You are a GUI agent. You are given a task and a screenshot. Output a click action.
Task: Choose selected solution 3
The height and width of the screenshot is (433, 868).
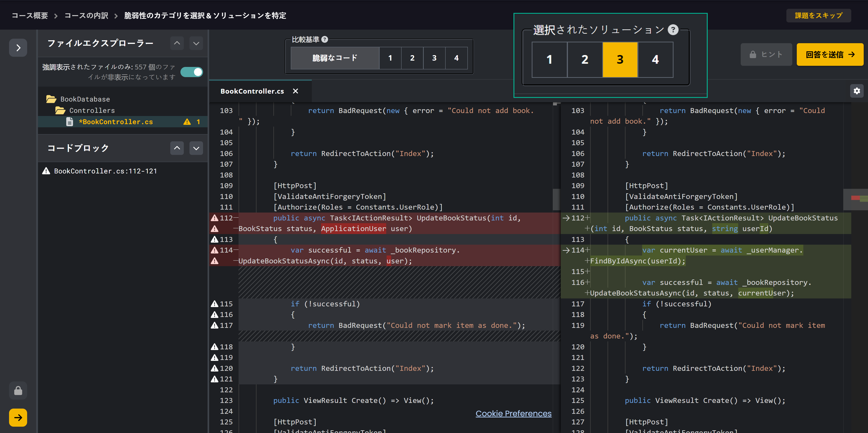pyautogui.click(x=620, y=60)
